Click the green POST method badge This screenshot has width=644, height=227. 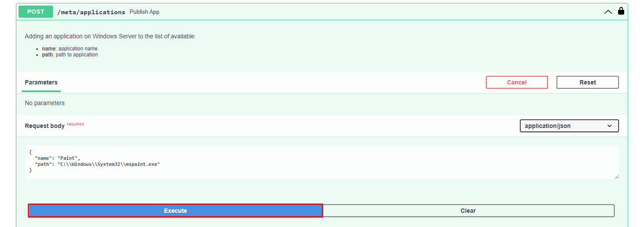[36, 12]
